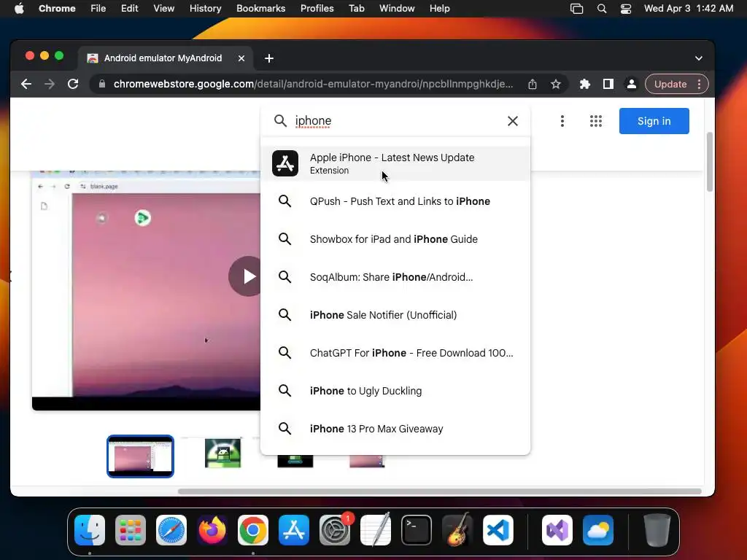Click the horizontal scrollbar at the page bottom

tap(439, 491)
